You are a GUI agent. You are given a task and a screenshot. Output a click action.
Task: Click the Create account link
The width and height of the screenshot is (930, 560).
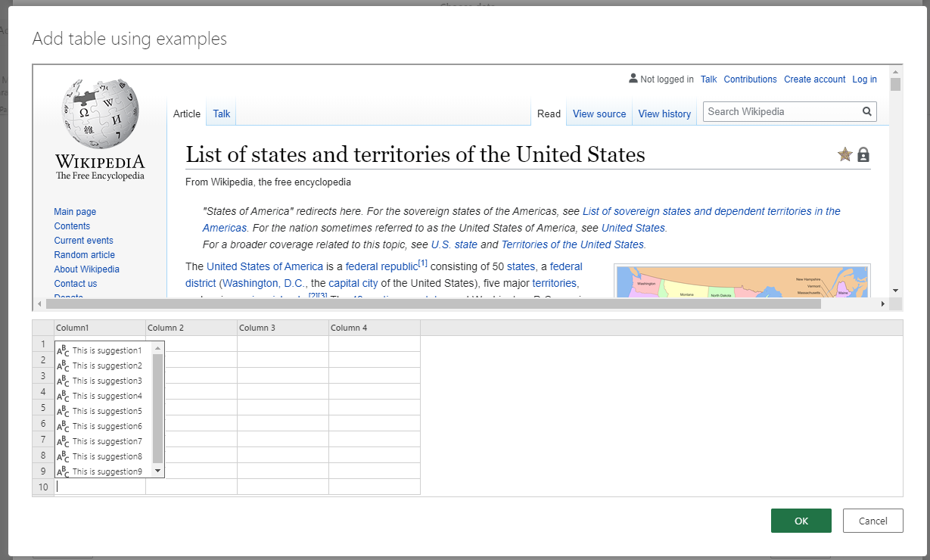point(814,79)
